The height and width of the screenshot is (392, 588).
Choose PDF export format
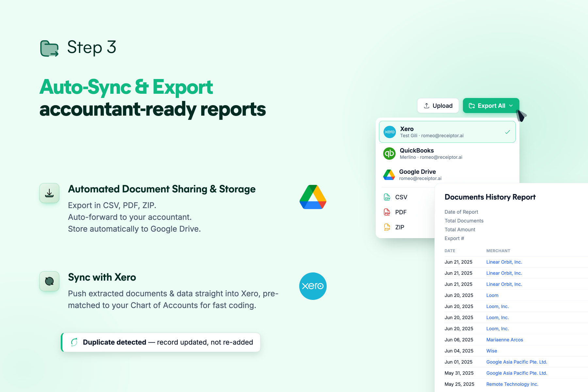point(401,212)
